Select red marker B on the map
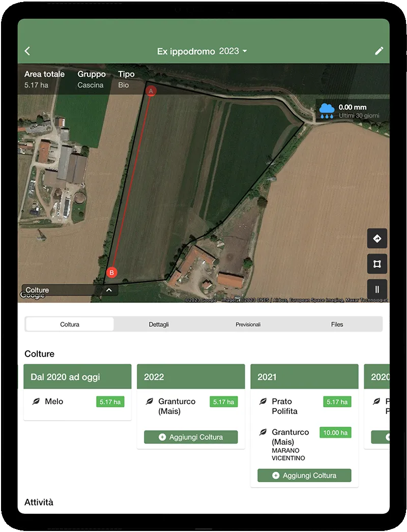 pyautogui.click(x=112, y=273)
